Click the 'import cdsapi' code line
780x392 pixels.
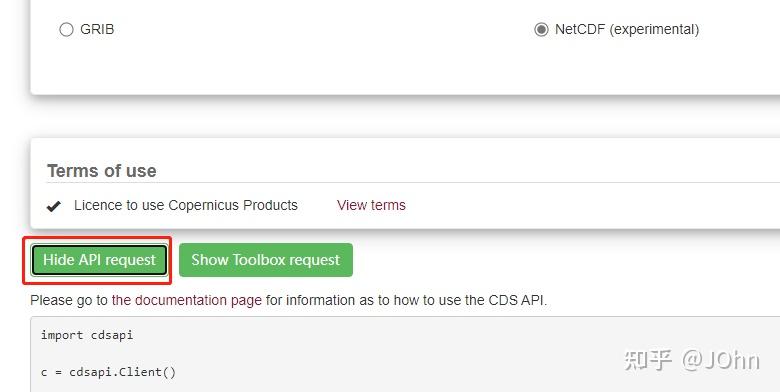(87, 335)
